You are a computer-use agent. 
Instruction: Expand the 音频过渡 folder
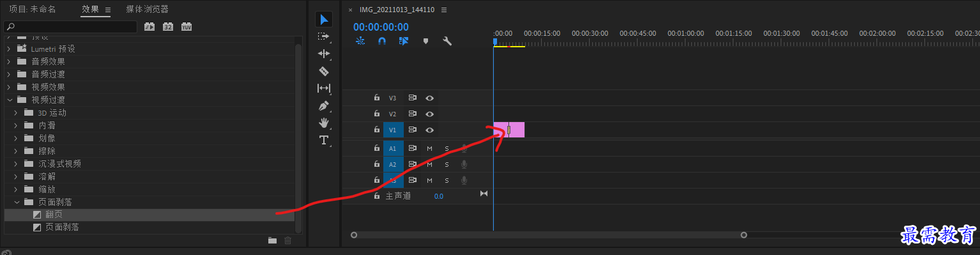pyautogui.click(x=9, y=74)
